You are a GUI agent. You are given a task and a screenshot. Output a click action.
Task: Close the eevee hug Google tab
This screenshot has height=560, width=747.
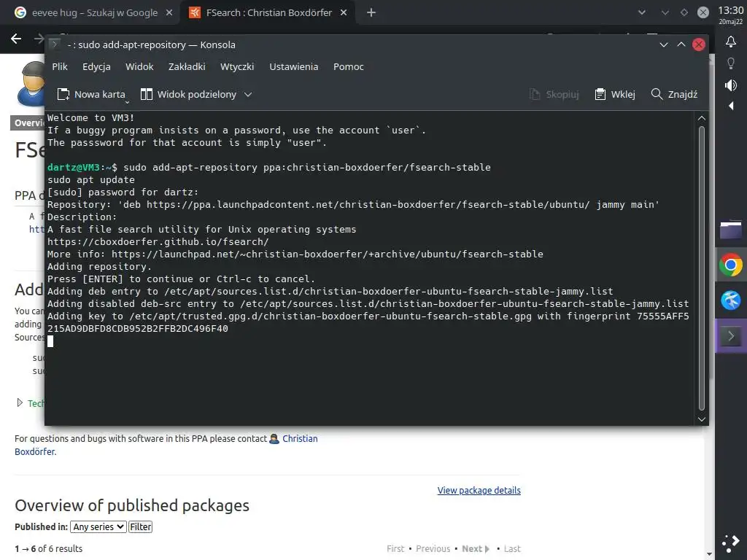(169, 13)
